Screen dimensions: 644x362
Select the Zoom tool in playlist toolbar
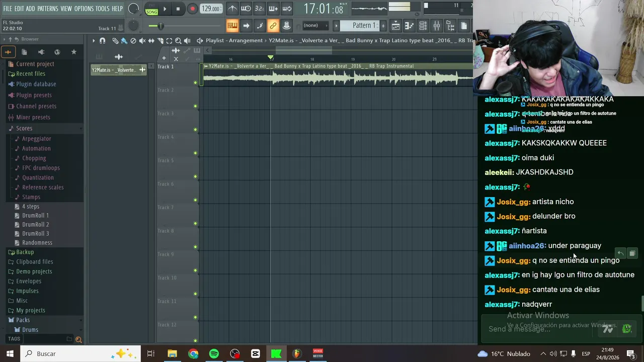pos(178,41)
